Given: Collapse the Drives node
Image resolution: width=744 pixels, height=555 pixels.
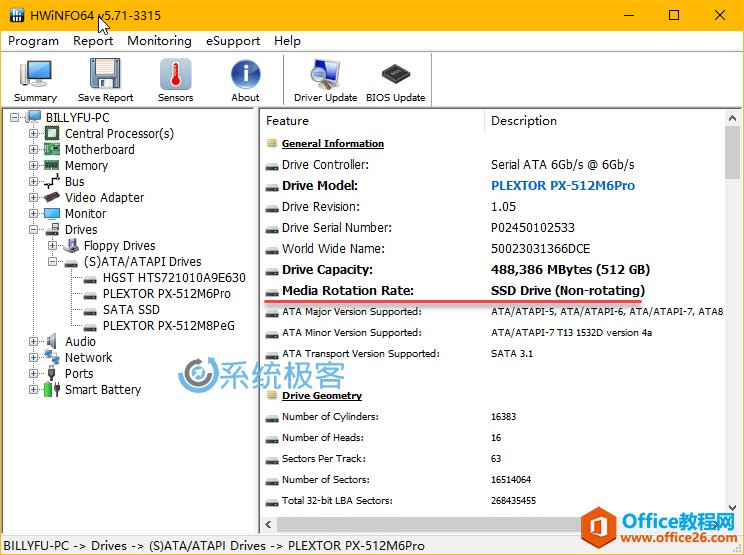Looking at the screenshot, I should [33, 230].
